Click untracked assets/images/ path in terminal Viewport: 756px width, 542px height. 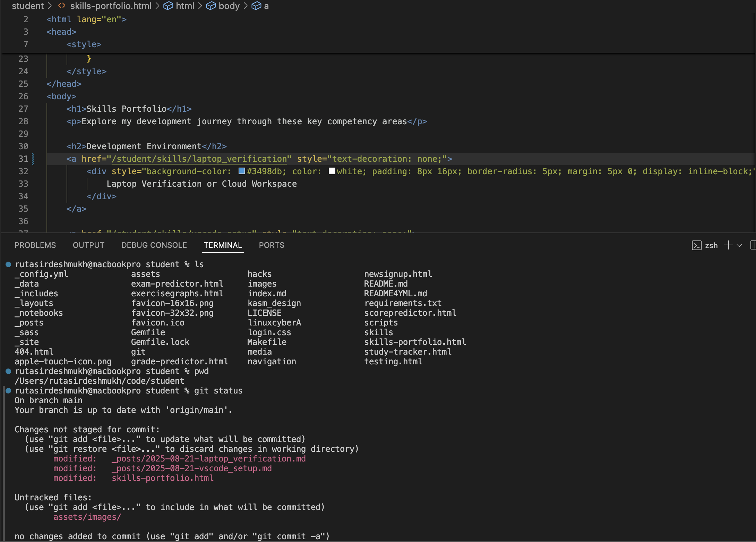(87, 517)
